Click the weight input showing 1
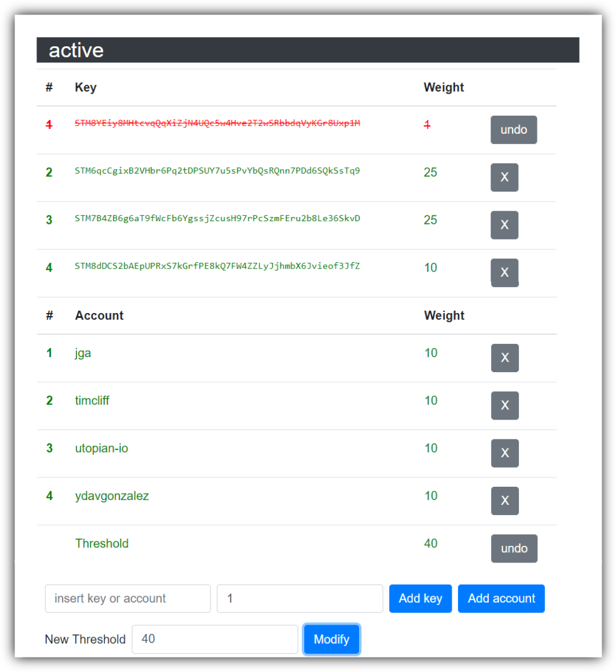 pos(300,598)
